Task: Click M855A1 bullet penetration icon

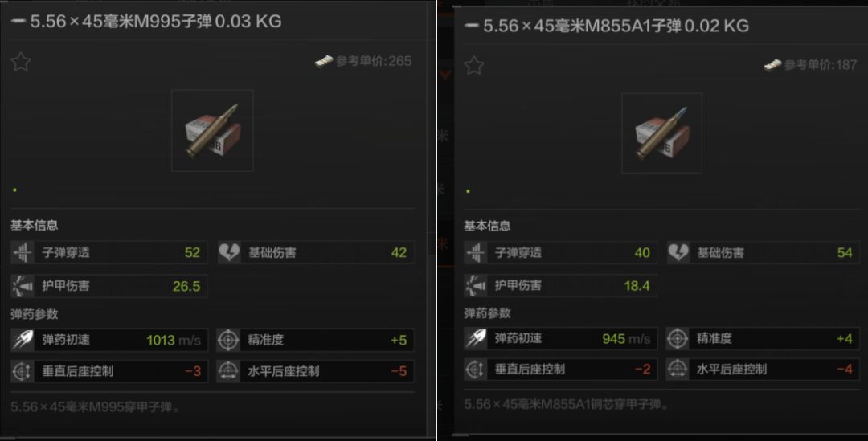Action: (476, 253)
